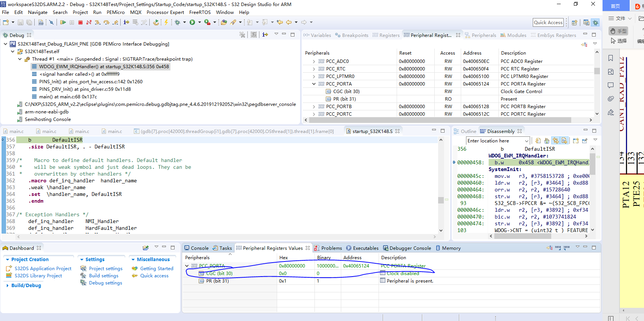644x321 pixels.
Task: Click the yellow lightning Flash icon
Action: click(166, 23)
